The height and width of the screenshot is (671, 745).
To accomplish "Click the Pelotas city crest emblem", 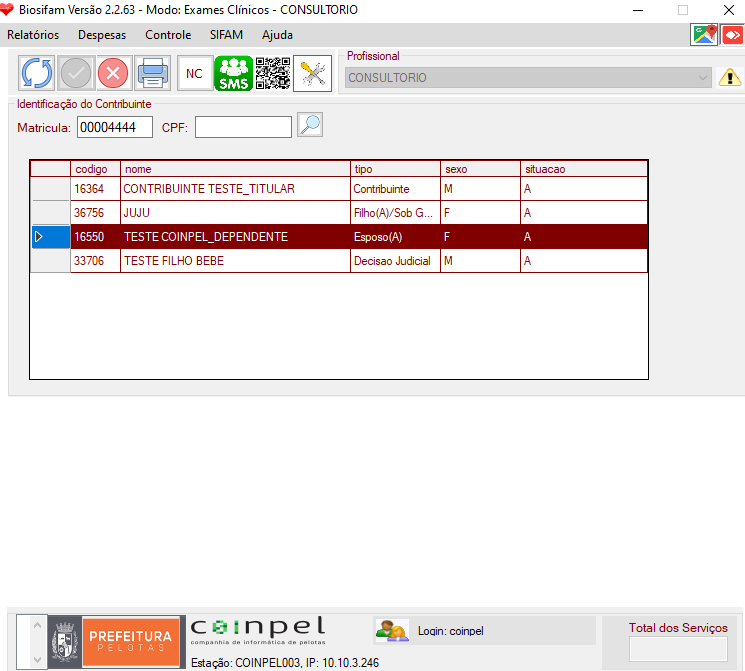I will point(65,642).
